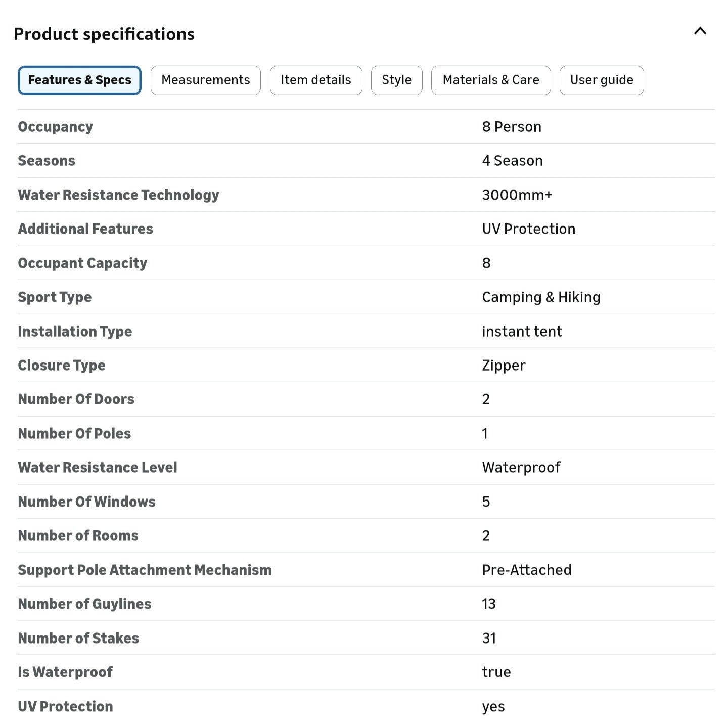Collapse the Product specifications section chevron

700,31
